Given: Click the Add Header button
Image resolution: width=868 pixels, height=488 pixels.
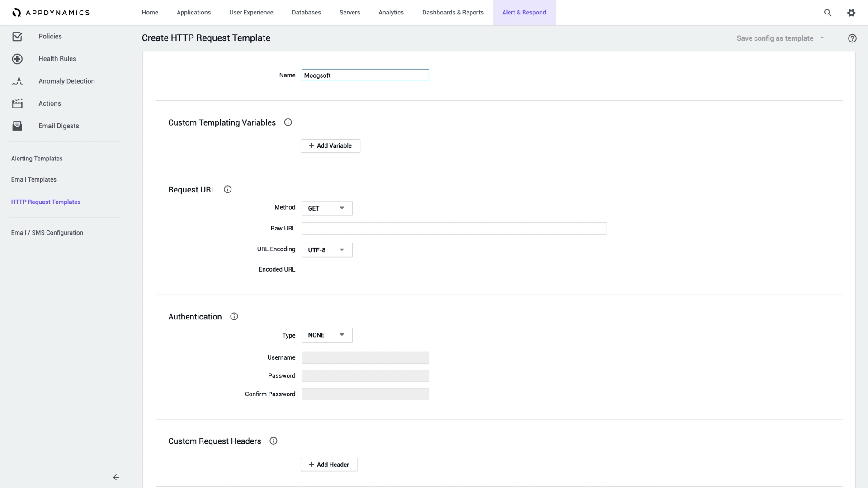Looking at the screenshot, I should [329, 465].
